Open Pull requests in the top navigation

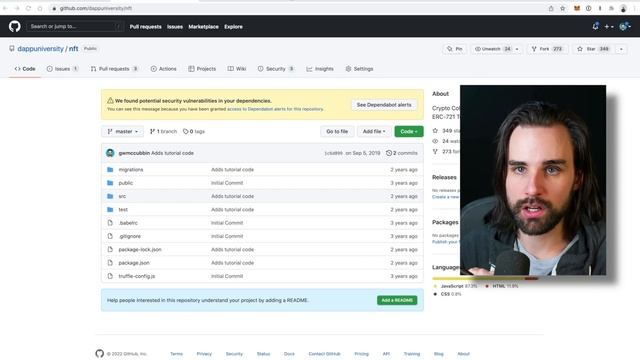[x=145, y=27]
